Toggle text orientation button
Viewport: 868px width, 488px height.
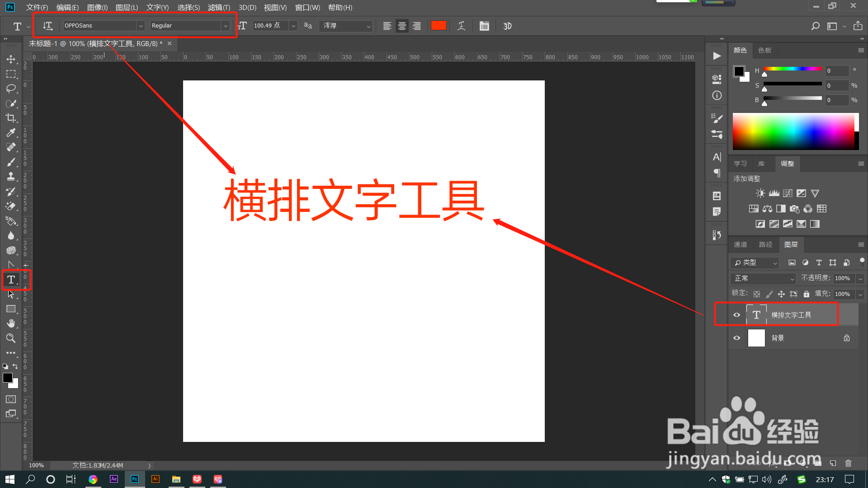(47, 26)
